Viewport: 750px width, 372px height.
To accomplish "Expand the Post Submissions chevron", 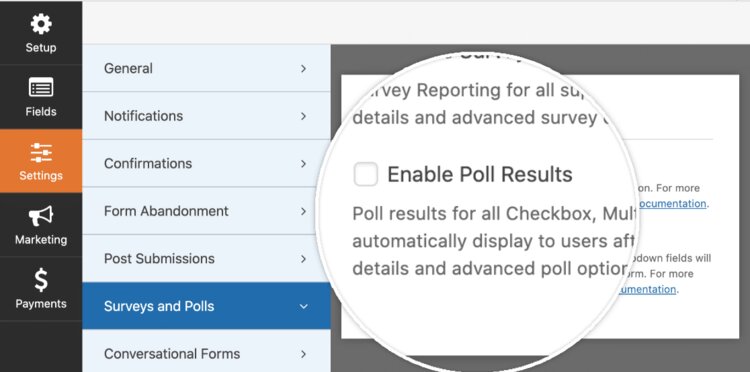I will tap(303, 259).
